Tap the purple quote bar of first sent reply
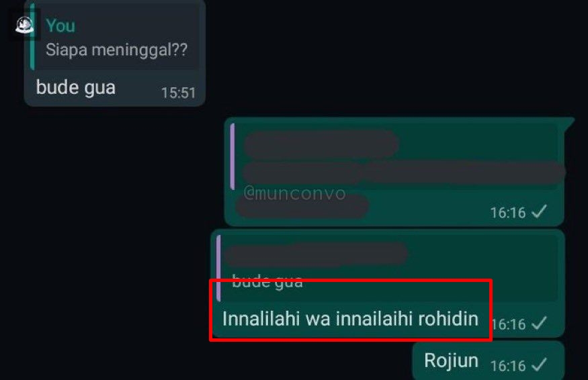588x380 pixels. tap(232, 156)
